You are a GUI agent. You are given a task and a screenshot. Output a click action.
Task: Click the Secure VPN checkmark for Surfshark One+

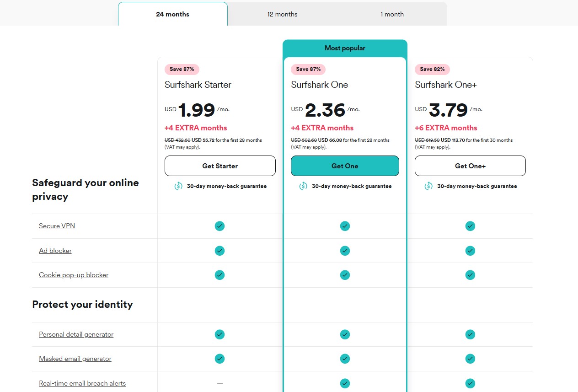click(470, 226)
